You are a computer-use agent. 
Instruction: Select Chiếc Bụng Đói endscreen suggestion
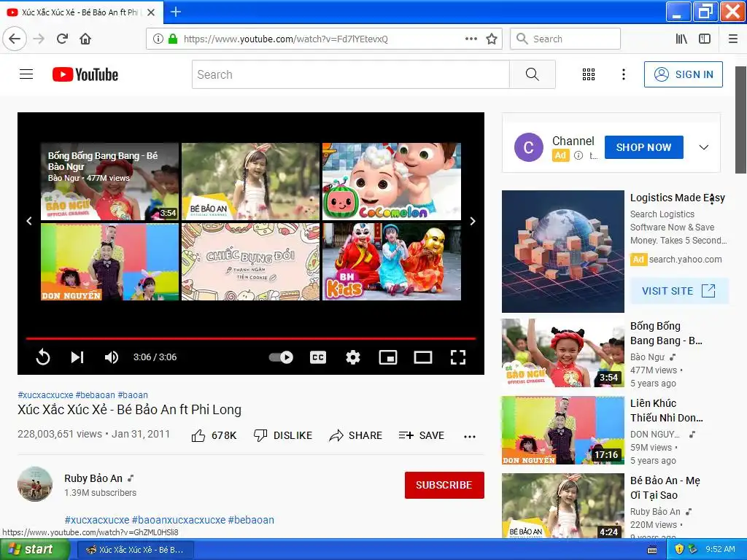click(x=251, y=262)
